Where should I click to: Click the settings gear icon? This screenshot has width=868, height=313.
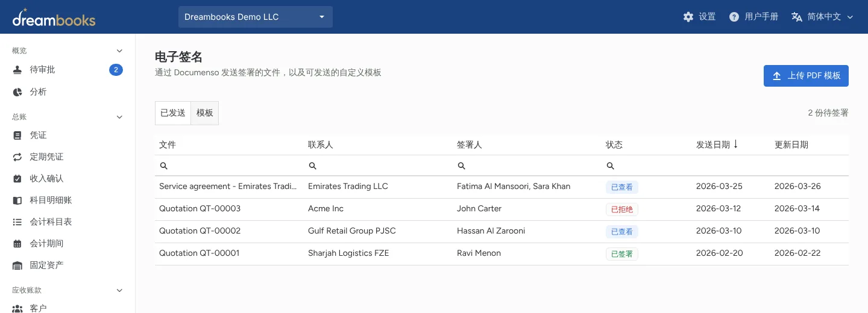tap(688, 17)
